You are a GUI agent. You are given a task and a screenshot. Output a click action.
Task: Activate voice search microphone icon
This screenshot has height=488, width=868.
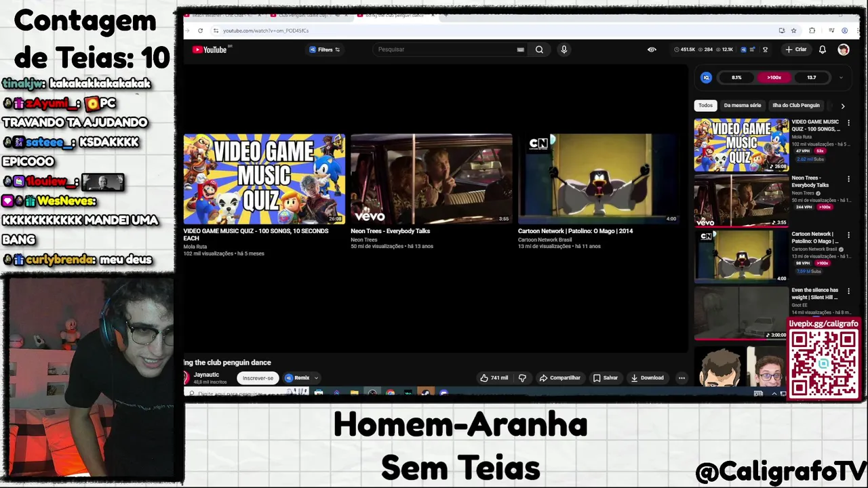click(564, 49)
